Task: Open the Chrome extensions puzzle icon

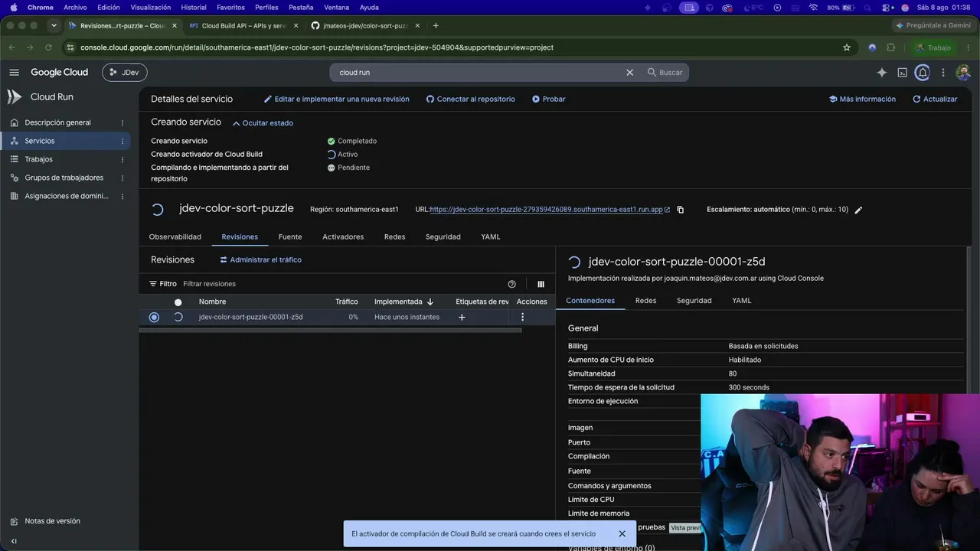Action: pos(890,47)
